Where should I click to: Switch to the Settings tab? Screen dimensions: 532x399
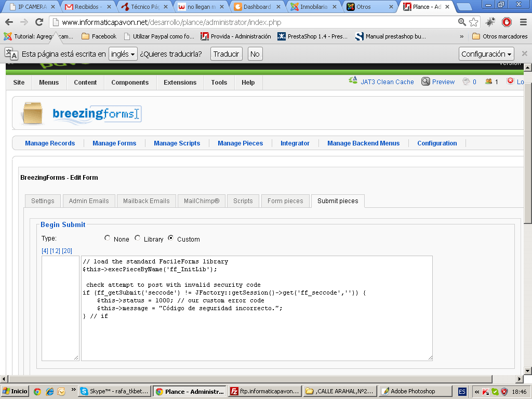[x=43, y=201]
